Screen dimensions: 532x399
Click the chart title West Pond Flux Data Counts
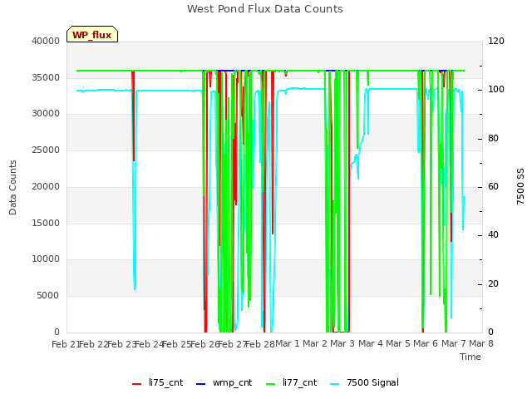pos(265,9)
